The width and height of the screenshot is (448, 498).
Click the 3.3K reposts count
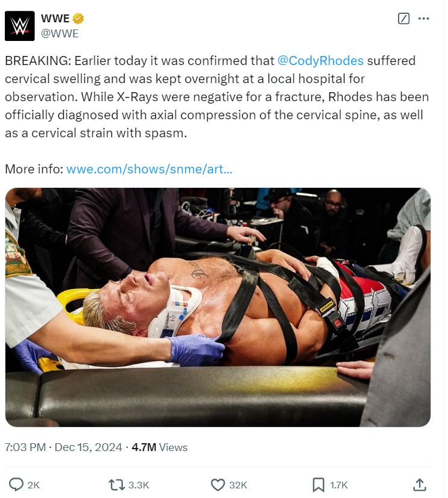(x=138, y=485)
